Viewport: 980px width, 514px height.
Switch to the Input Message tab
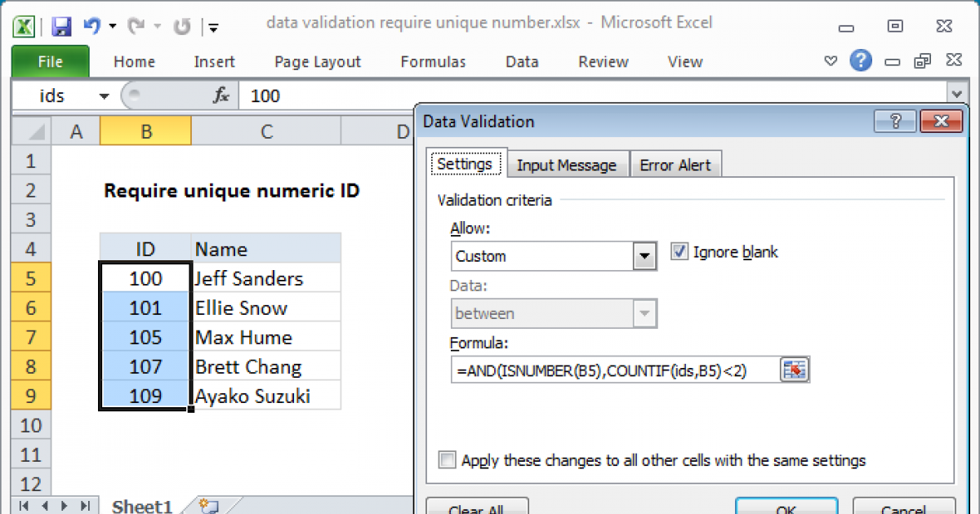pyautogui.click(x=568, y=164)
